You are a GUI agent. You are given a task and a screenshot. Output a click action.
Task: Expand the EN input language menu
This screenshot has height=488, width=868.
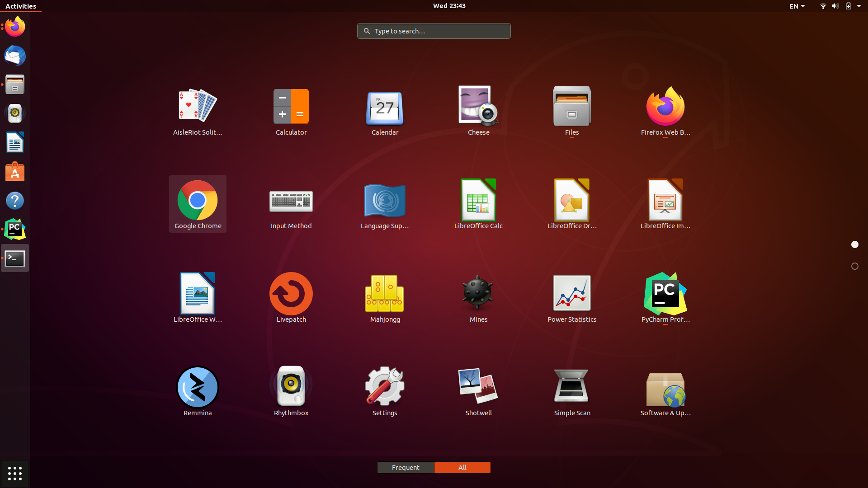[x=797, y=6]
